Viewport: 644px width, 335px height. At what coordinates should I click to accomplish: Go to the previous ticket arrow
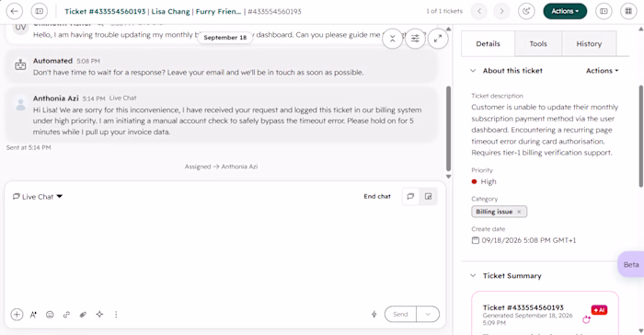pos(479,11)
